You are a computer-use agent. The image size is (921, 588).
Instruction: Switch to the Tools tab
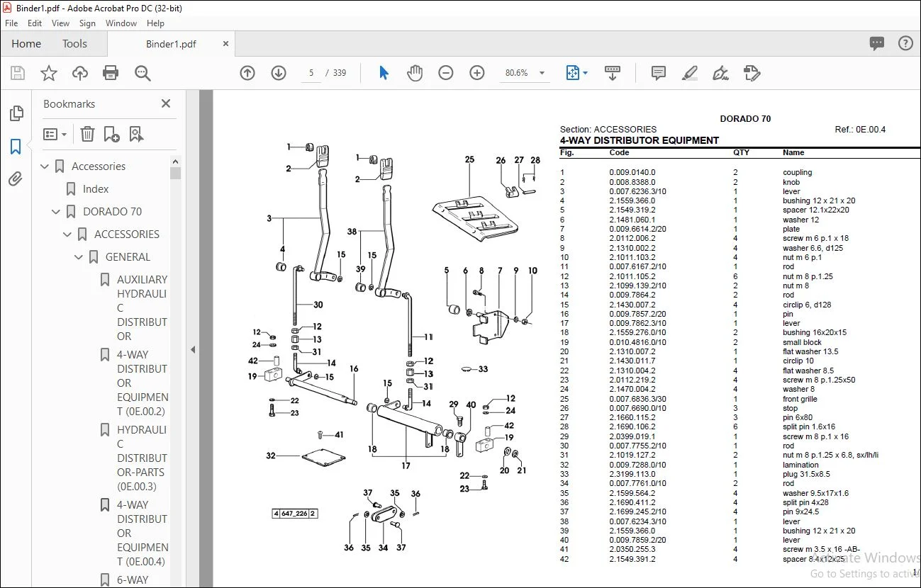(74, 44)
